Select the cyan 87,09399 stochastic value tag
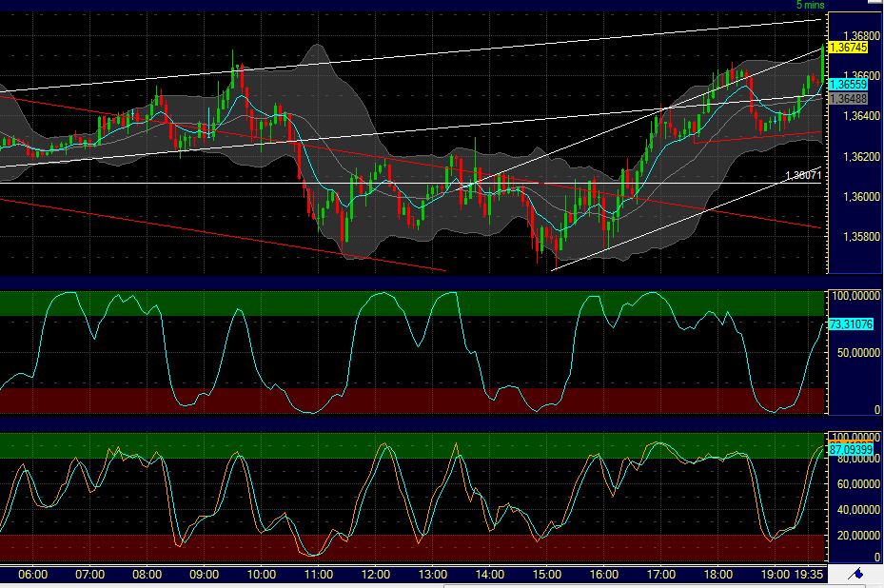This screenshot has height=588, width=884. (852, 449)
